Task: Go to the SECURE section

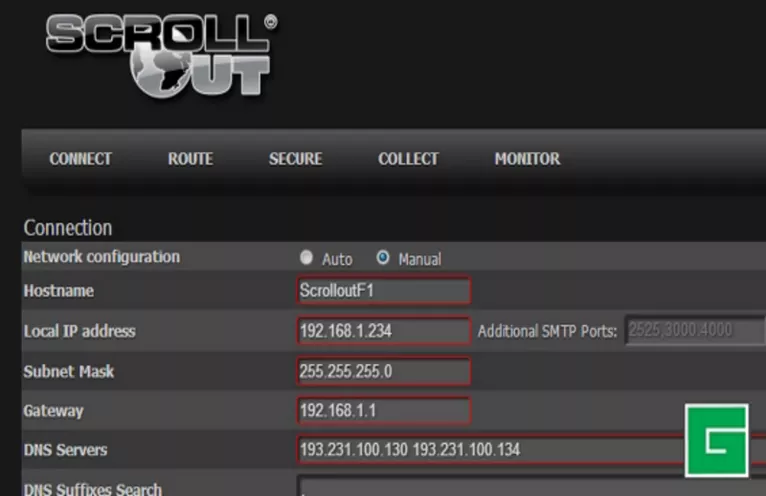Action: (x=295, y=159)
